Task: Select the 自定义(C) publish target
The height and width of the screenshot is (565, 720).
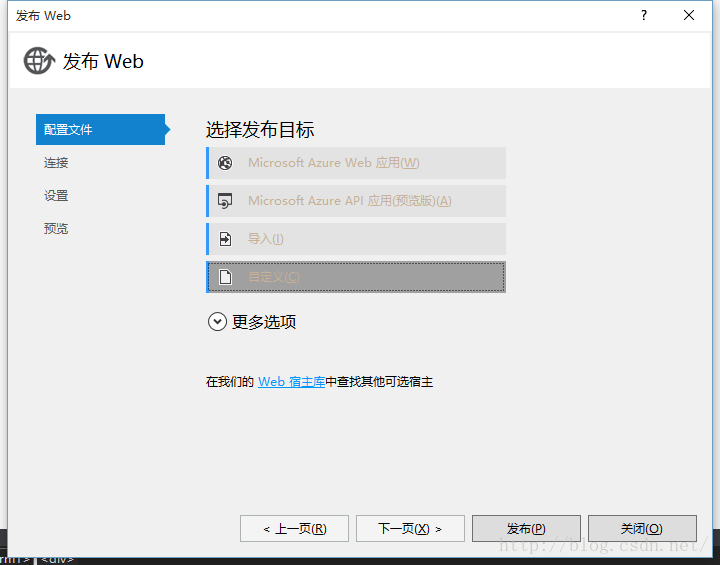Action: point(356,277)
